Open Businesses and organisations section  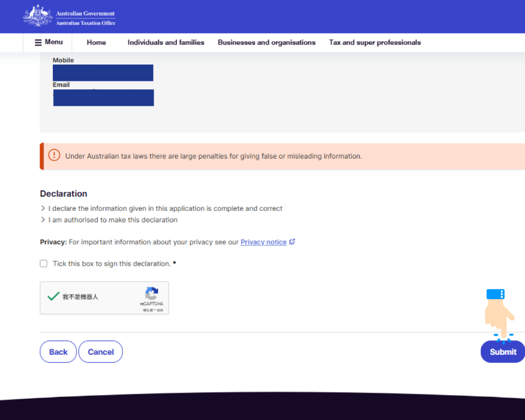[266, 43]
